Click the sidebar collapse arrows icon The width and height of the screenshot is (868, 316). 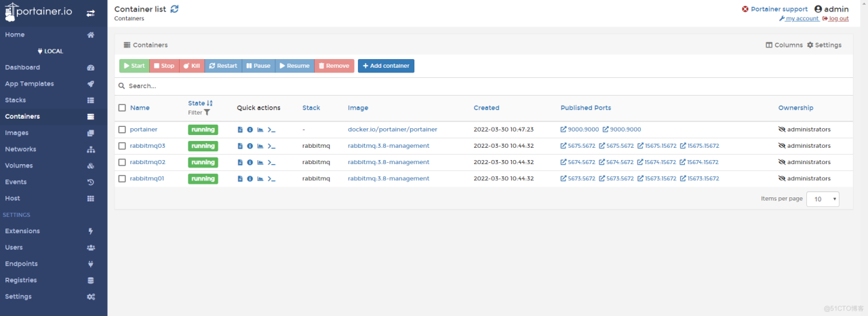[x=91, y=13]
